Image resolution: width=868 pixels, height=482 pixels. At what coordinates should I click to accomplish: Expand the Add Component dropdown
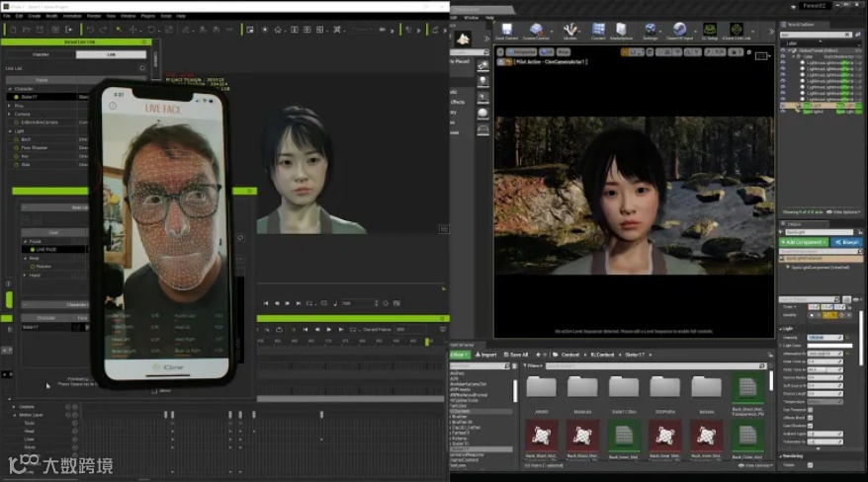805,241
